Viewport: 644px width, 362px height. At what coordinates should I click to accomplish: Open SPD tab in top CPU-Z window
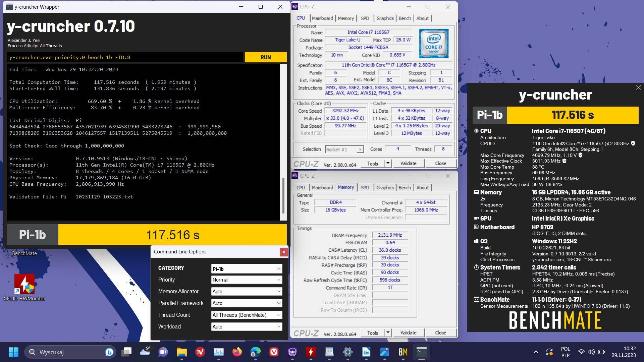(365, 18)
